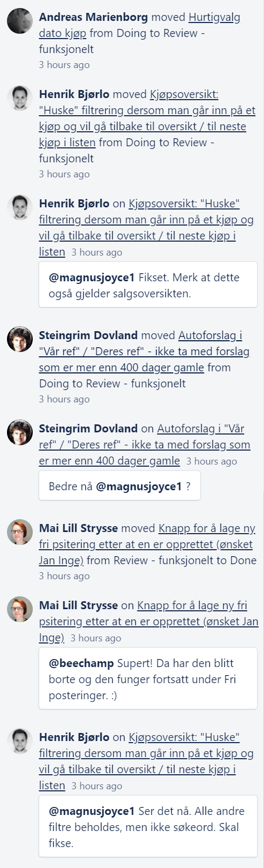Click the "Ser det nå" comment box
Image resolution: width=264 pixels, height=868 pixels.
[x=148, y=827]
